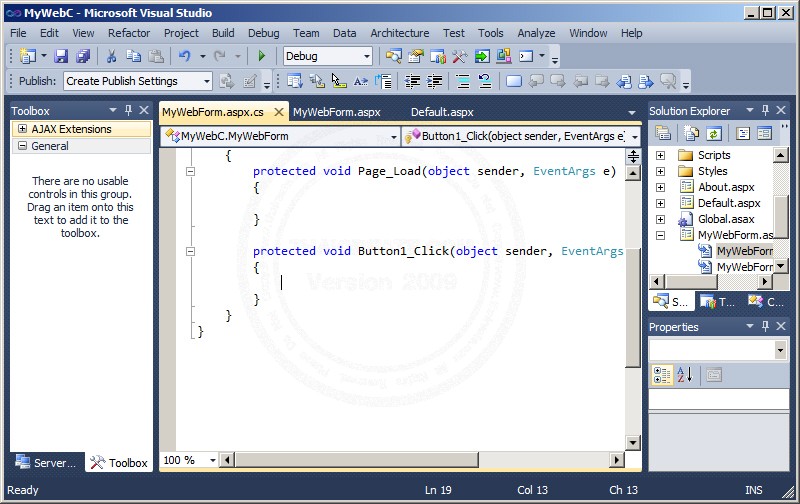Toggle a bookmark on the current line
Viewport: 800px width, 504px height.
pos(514,81)
